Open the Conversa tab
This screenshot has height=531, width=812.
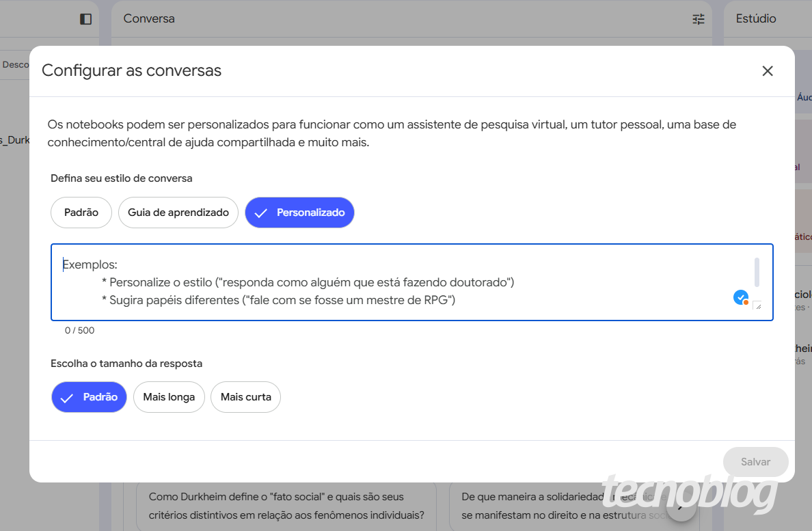tap(148, 18)
